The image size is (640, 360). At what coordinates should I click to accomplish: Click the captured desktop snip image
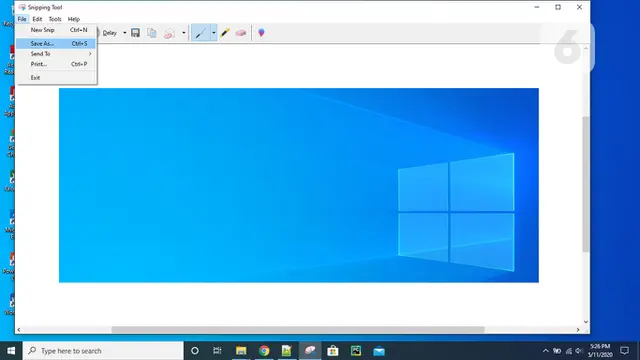(299, 185)
